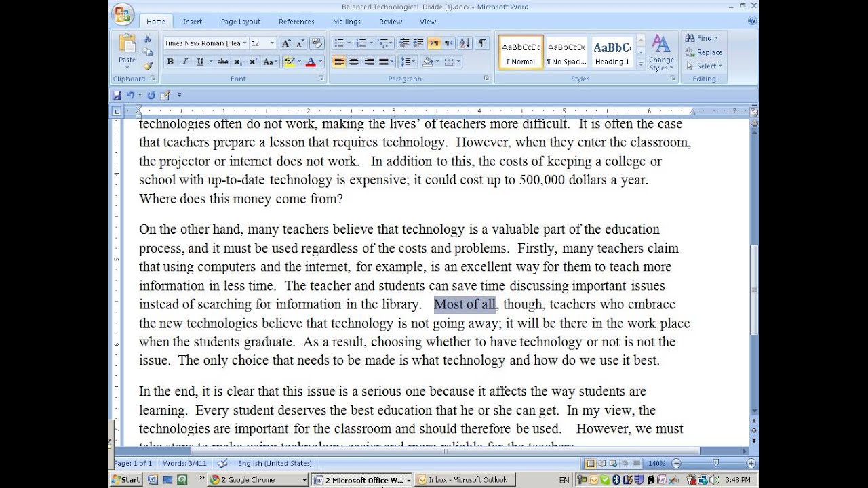Viewport: 868px width, 488px height.
Task: Apply superscript formatting
Action: [x=253, y=62]
